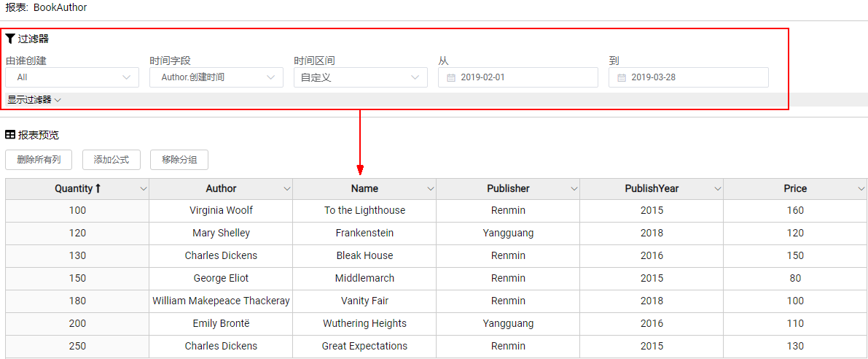Select the Bleak House cell

pos(365,256)
